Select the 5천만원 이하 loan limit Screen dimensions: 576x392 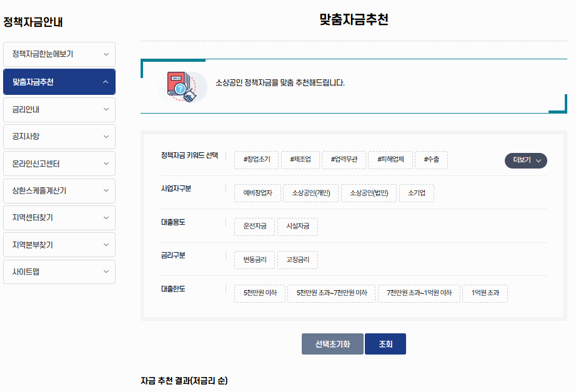coord(259,293)
